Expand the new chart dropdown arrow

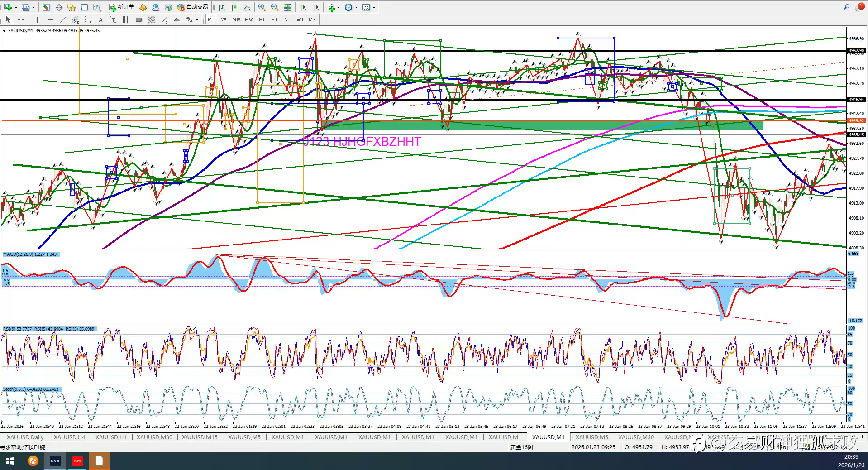pyautogui.click(x=16, y=7)
